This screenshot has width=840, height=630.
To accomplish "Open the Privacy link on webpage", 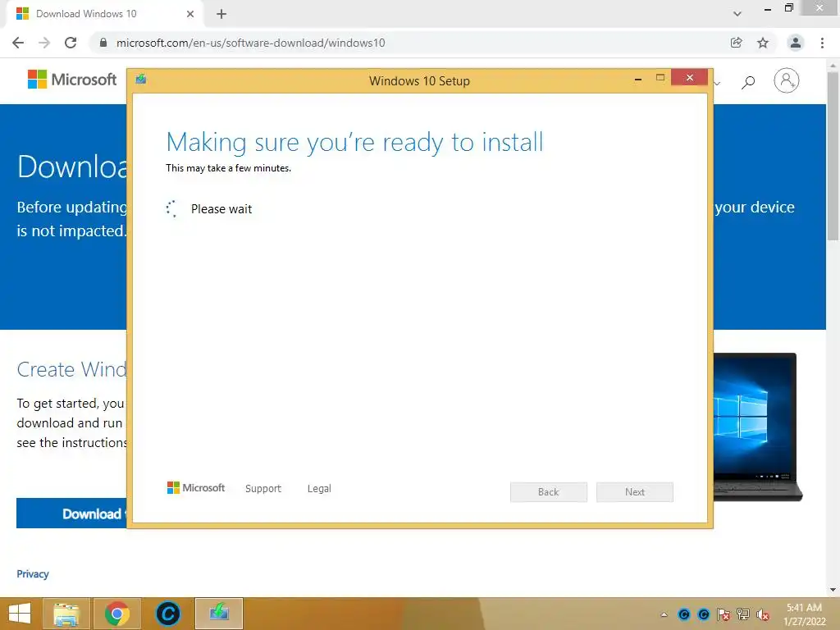I will [33, 573].
